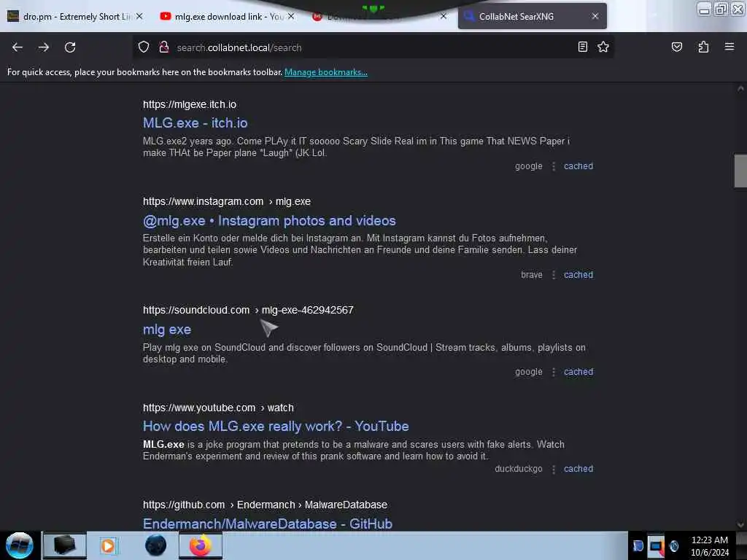Click the duckduckgo engine label
The width and height of the screenshot is (747, 560).
[519, 469]
